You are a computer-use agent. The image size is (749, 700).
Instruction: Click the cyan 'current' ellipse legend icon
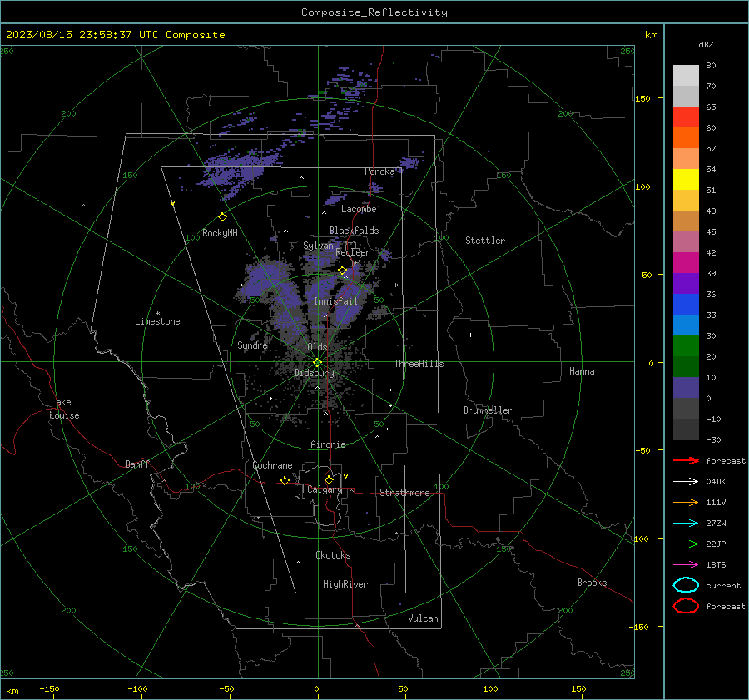coord(686,585)
